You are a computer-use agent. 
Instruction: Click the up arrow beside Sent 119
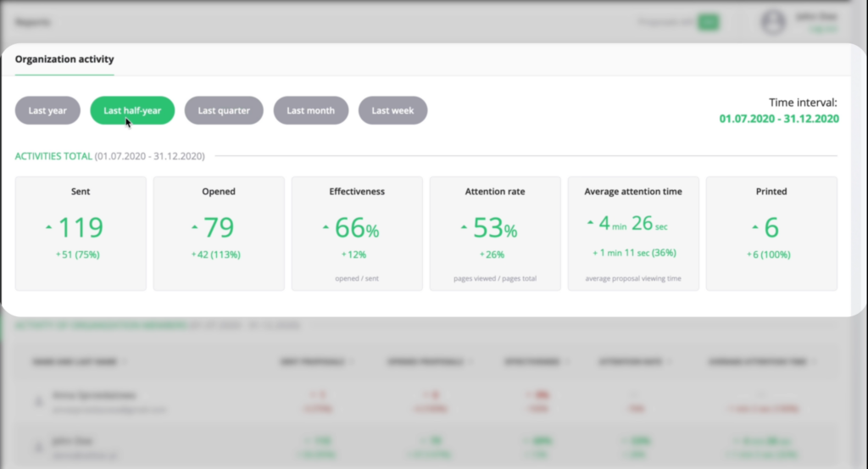click(x=48, y=227)
